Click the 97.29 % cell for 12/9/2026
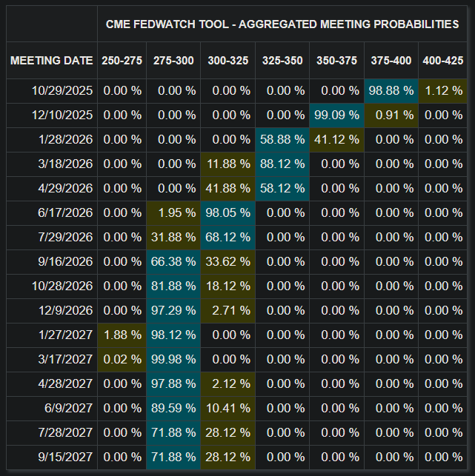Viewport: 475px width, 476px height. 173,311
